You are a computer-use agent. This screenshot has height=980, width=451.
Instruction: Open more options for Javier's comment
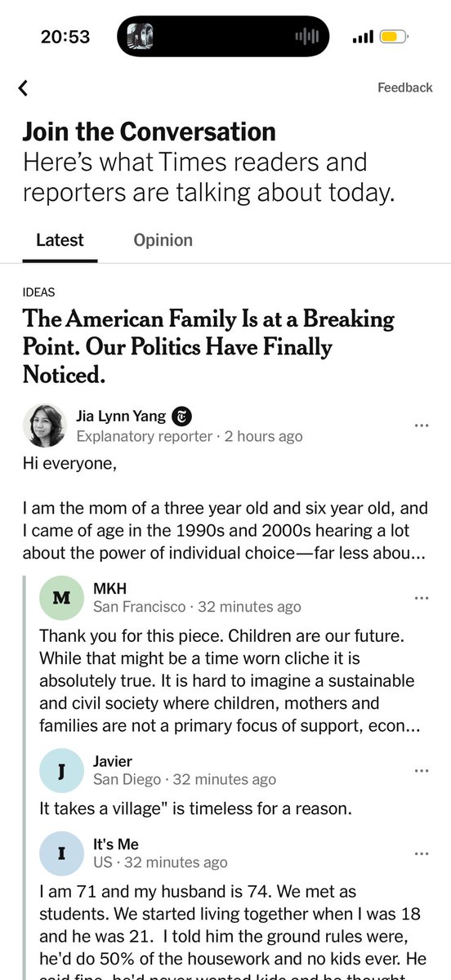tap(422, 770)
